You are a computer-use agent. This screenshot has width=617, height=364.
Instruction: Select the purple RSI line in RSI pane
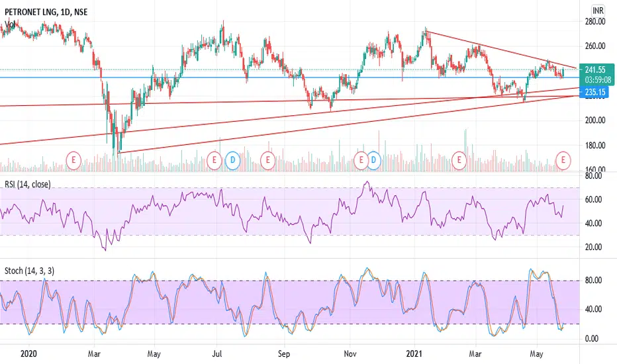tap(282, 216)
